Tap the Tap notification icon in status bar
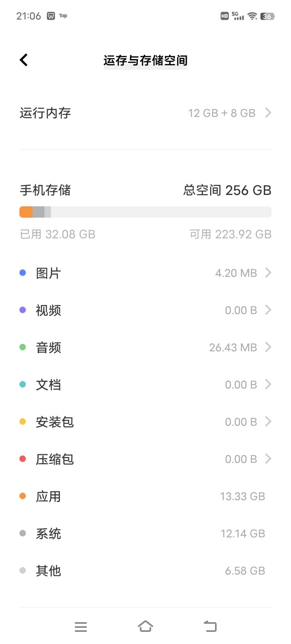Image resolution: width=291 pixels, height=644 pixels. (63, 16)
